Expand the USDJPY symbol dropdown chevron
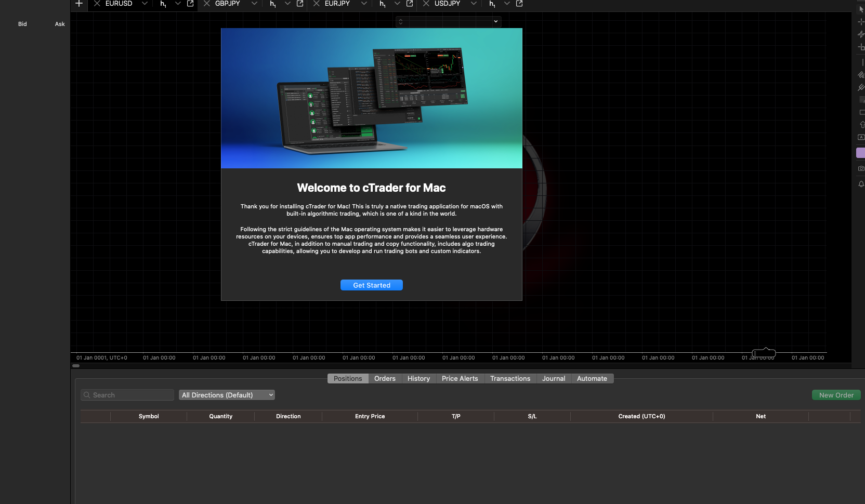The image size is (865, 504). click(474, 4)
